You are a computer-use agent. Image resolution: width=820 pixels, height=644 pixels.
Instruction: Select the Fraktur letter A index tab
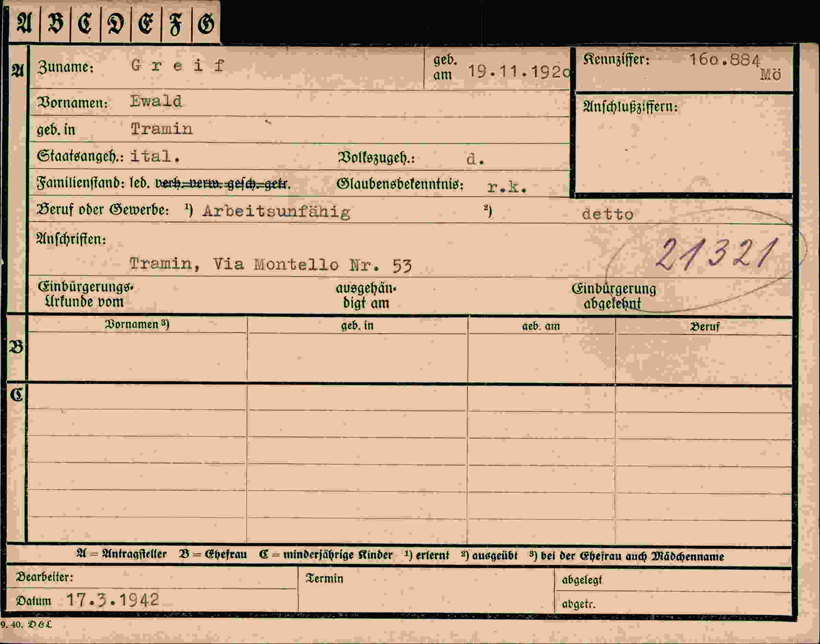point(24,24)
